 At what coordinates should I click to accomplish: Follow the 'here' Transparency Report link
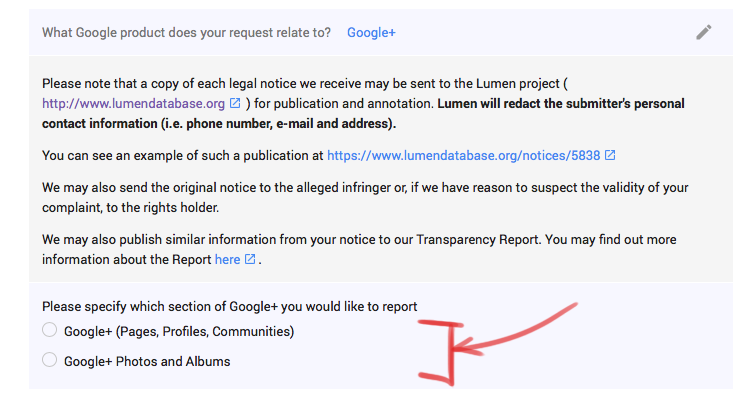[x=227, y=259]
